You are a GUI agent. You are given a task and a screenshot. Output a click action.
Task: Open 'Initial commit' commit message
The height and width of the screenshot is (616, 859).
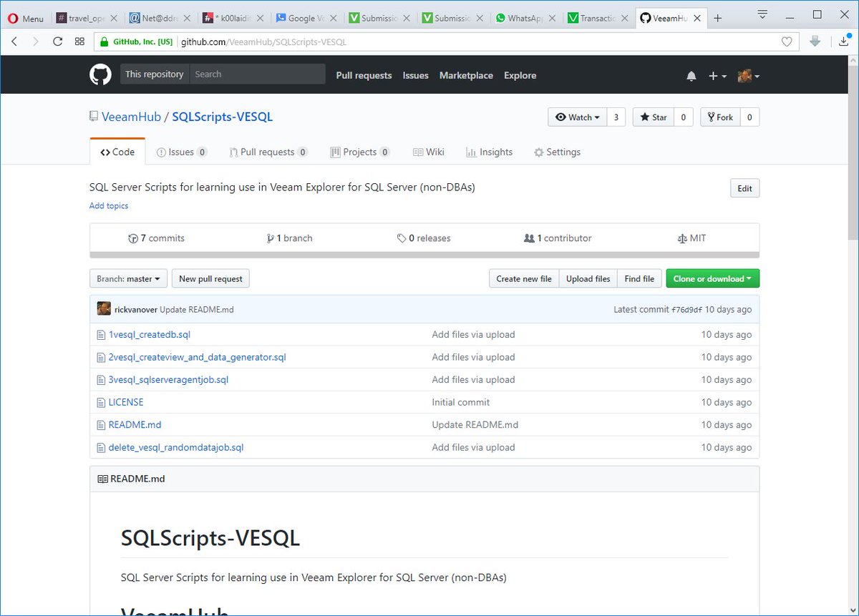click(461, 402)
